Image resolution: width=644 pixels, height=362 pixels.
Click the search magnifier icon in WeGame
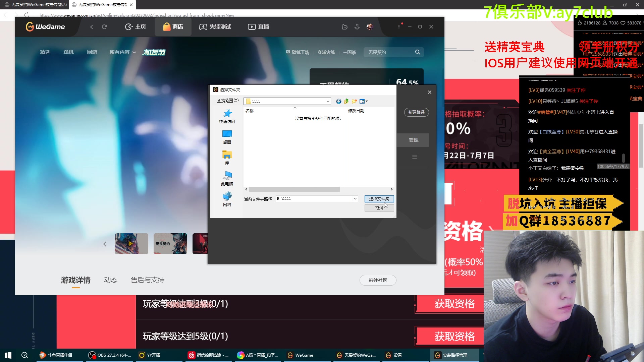[x=418, y=52]
